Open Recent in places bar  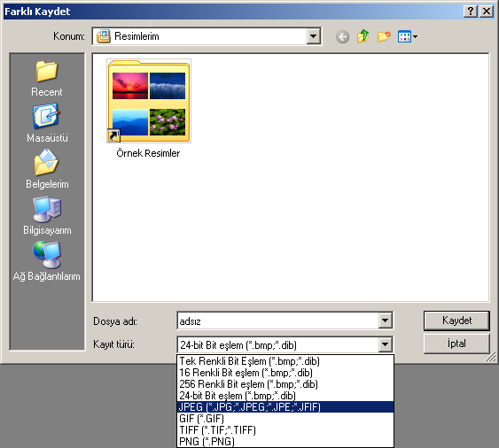[47, 79]
